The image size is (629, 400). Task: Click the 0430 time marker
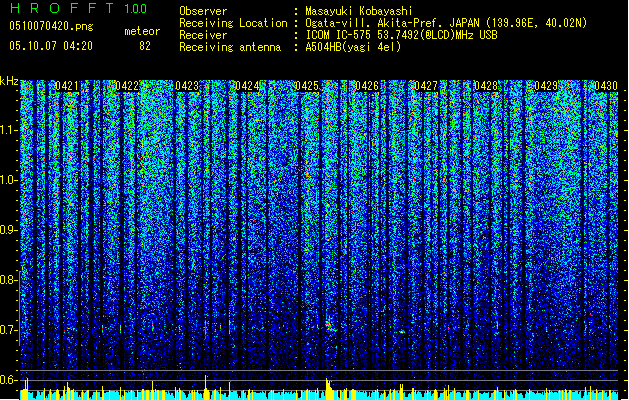[606, 86]
